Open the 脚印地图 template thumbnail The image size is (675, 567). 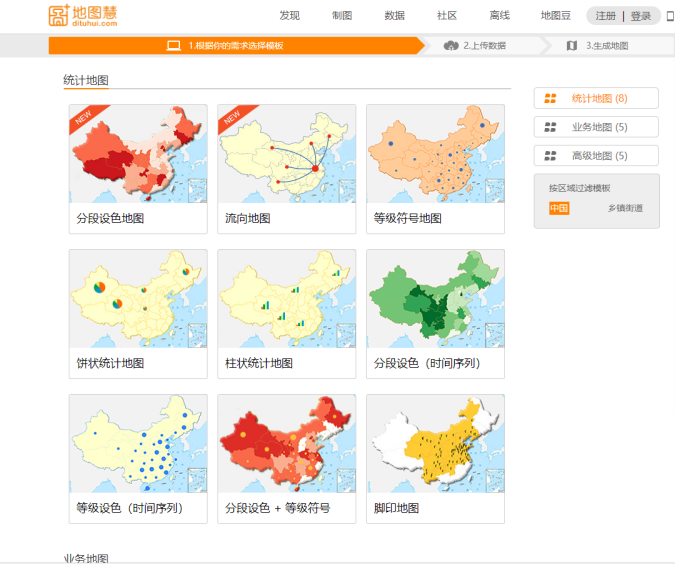tap(435, 444)
